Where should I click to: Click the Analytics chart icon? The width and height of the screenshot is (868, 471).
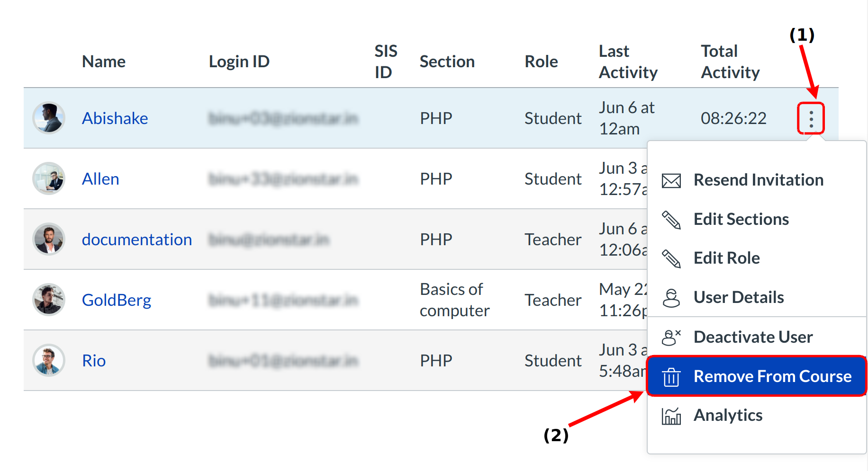(671, 416)
